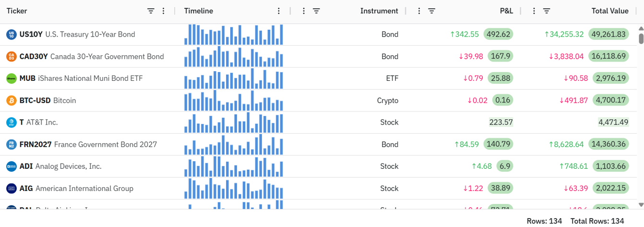
Task: Click the Bitcoin logo icon
Action: (12, 101)
